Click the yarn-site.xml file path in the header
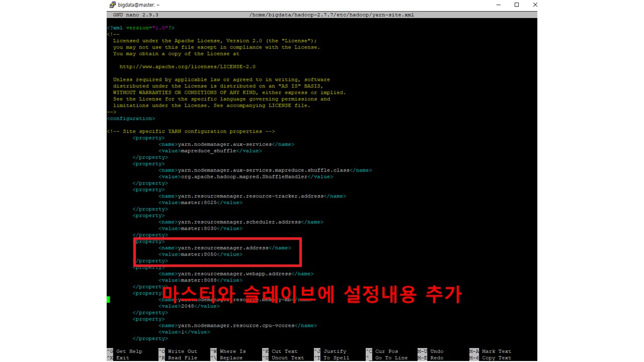644x362 pixels. [332, 15]
